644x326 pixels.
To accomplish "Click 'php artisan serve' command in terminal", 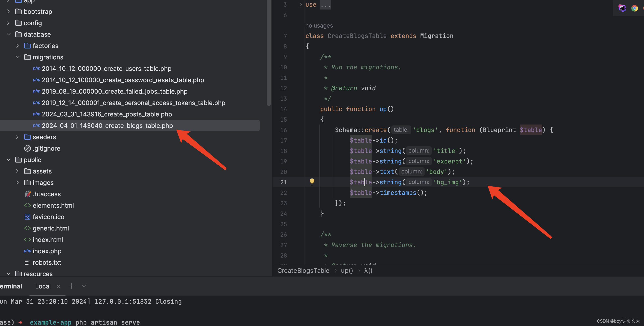I will point(108,322).
